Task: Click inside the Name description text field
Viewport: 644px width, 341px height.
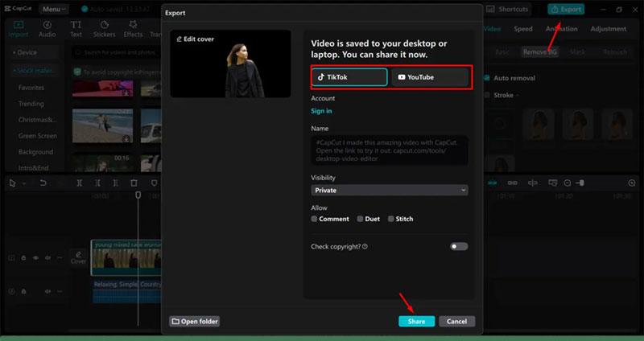Action: 389,150
